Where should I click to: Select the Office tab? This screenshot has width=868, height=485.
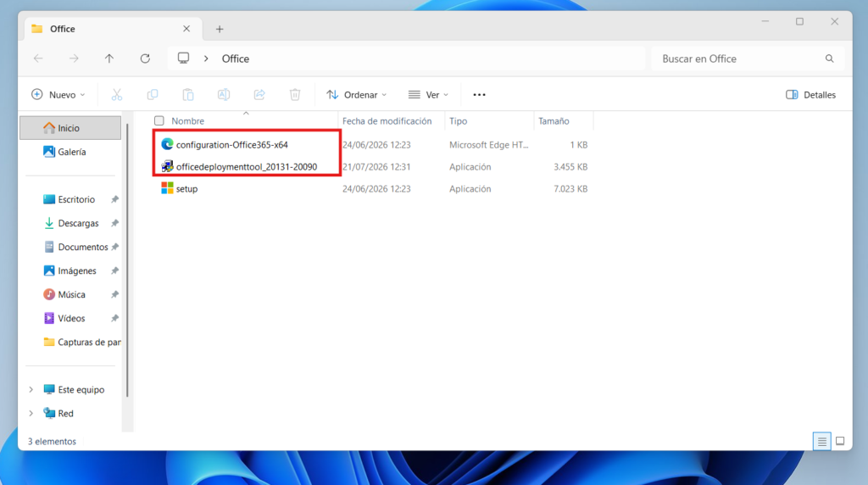pyautogui.click(x=113, y=29)
